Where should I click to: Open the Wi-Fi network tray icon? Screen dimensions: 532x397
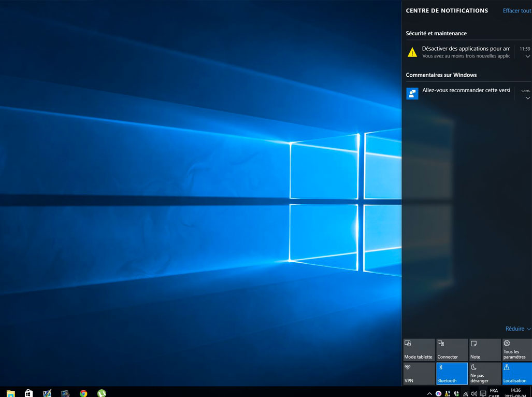tap(466, 393)
